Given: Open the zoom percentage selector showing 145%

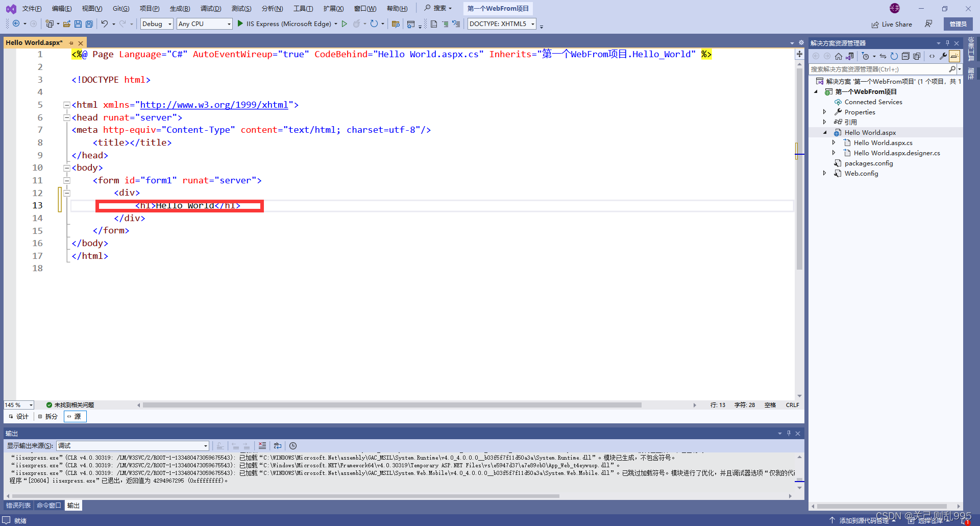Looking at the screenshot, I should [18, 404].
